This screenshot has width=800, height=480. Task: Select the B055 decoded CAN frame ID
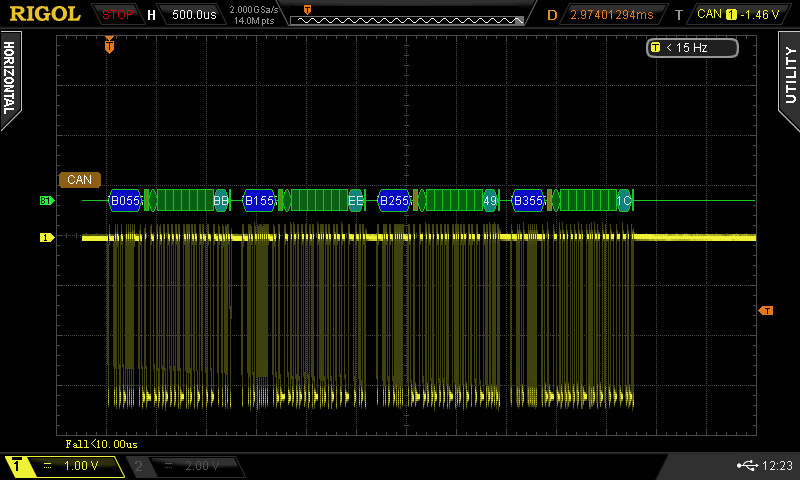pyautogui.click(x=126, y=201)
